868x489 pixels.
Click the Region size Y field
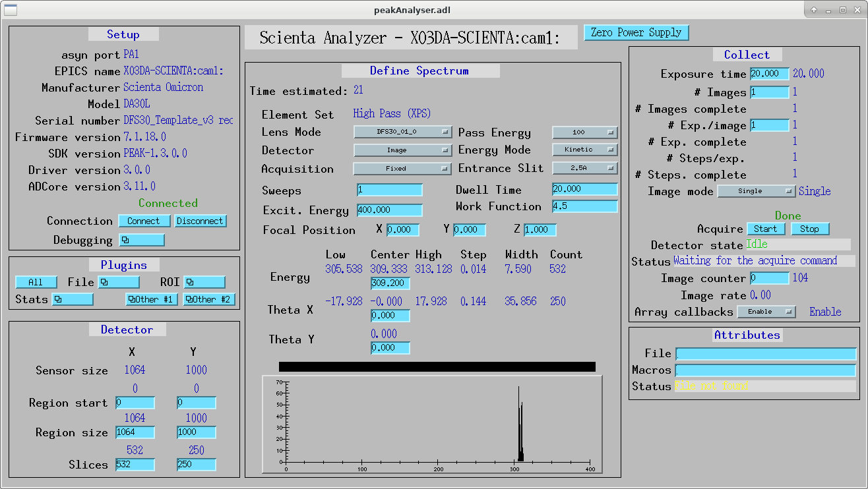tap(197, 432)
